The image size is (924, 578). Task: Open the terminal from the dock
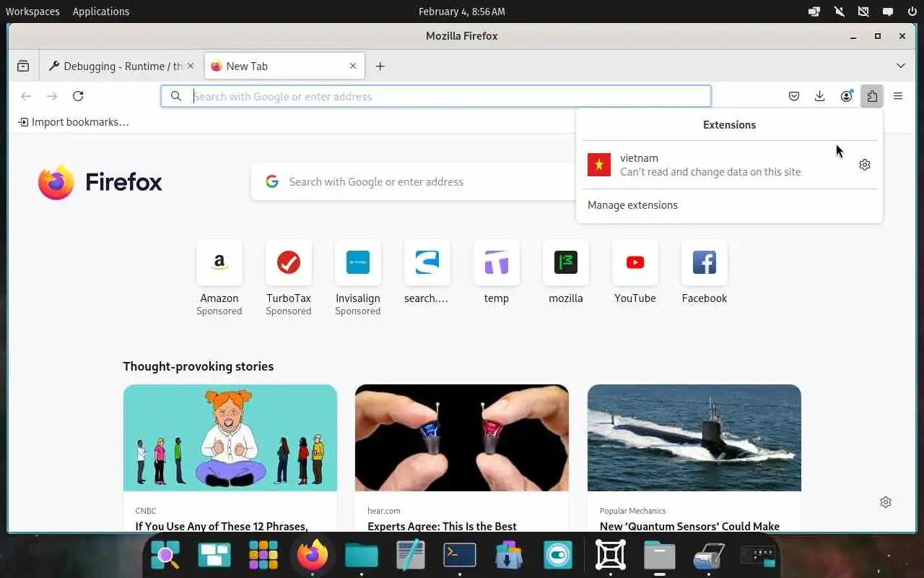tap(460, 555)
